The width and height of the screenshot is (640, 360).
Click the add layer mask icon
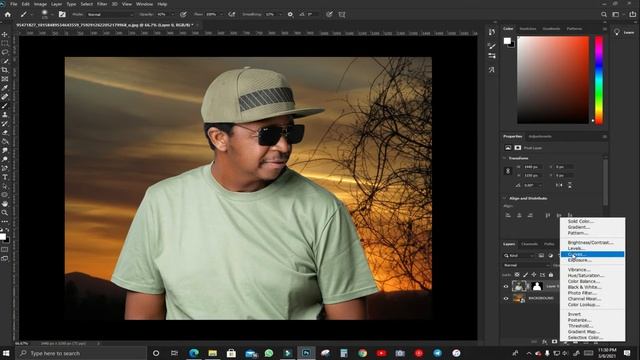(x=554, y=342)
